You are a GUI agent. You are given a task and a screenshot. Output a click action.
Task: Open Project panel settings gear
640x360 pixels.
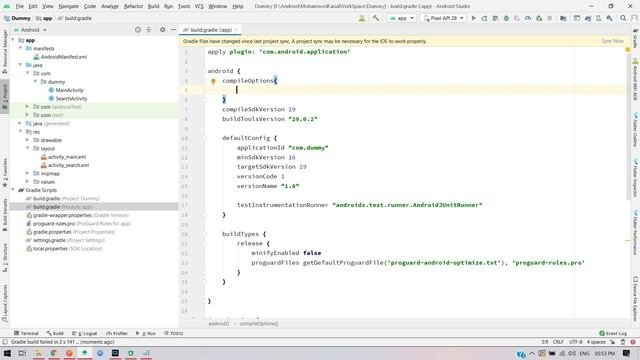coord(162,30)
